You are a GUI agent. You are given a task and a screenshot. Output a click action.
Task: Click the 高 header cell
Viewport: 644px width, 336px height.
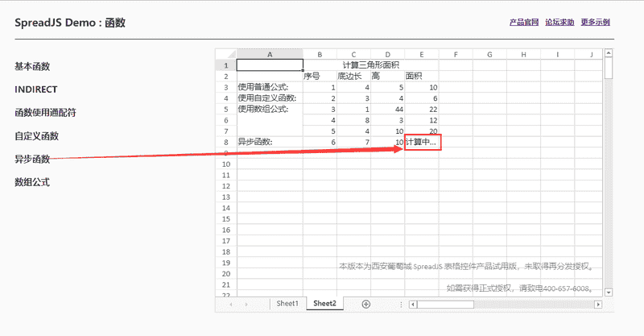pyautogui.click(x=388, y=76)
